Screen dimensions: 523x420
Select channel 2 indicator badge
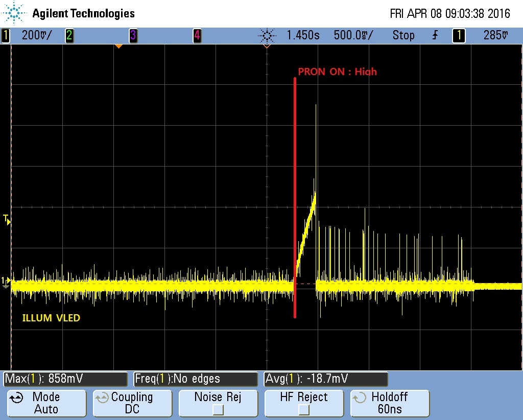point(69,35)
